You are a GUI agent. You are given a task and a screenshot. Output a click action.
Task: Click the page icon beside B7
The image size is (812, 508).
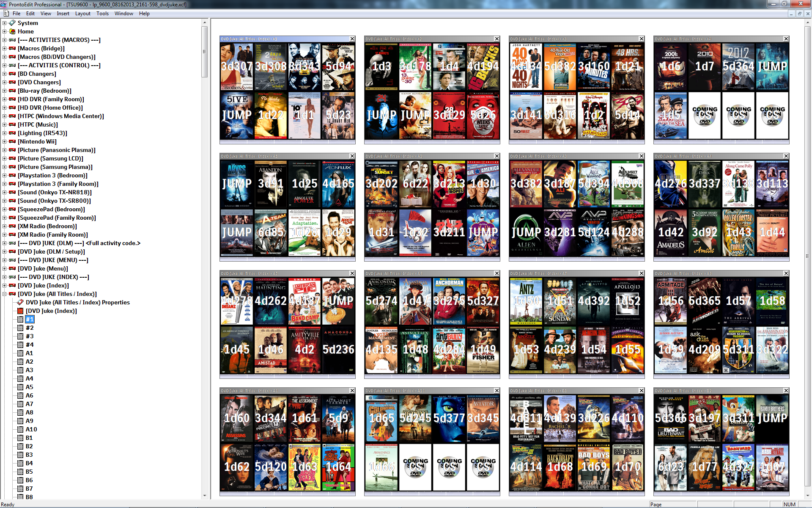[x=20, y=489]
